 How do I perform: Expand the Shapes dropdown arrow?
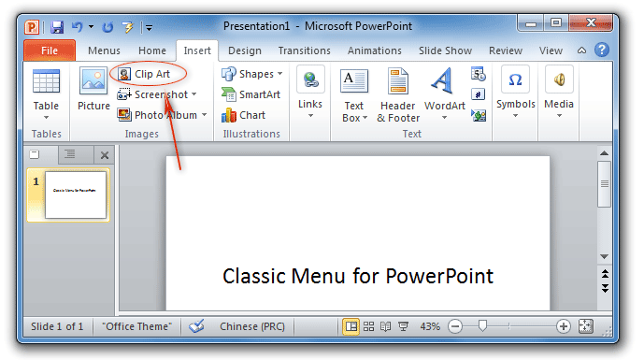click(280, 74)
